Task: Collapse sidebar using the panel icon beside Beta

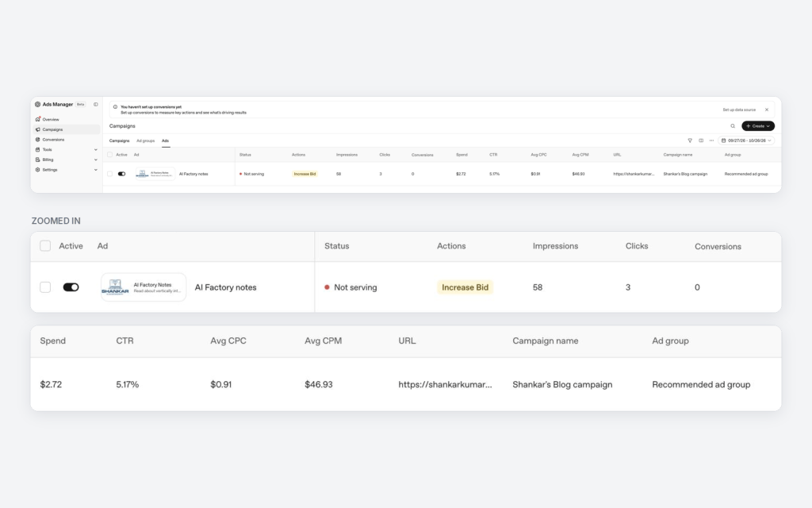Action: 96,104
